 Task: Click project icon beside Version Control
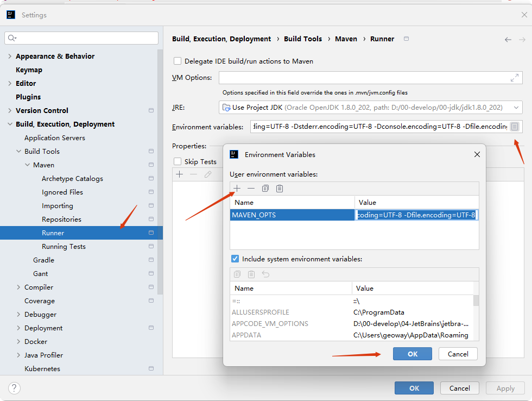151,110
